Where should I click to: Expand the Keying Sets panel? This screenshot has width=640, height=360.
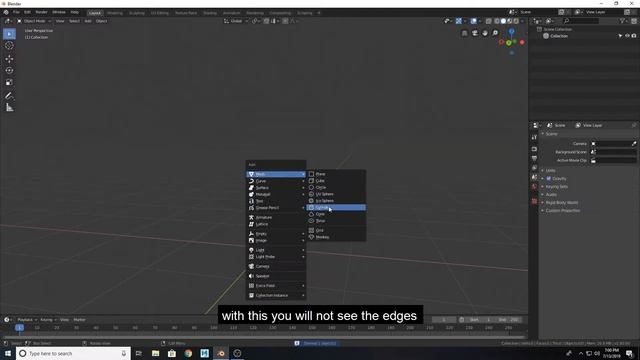coord(556,187)
